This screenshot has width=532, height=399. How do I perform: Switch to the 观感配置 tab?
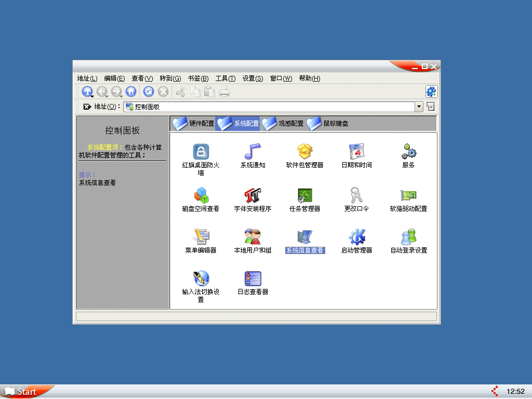click(283, 124)
